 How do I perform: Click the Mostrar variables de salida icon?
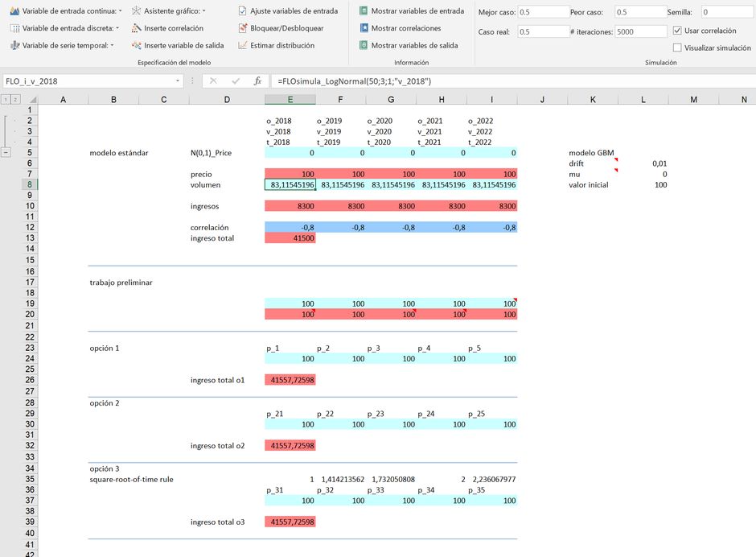[364, 45]
